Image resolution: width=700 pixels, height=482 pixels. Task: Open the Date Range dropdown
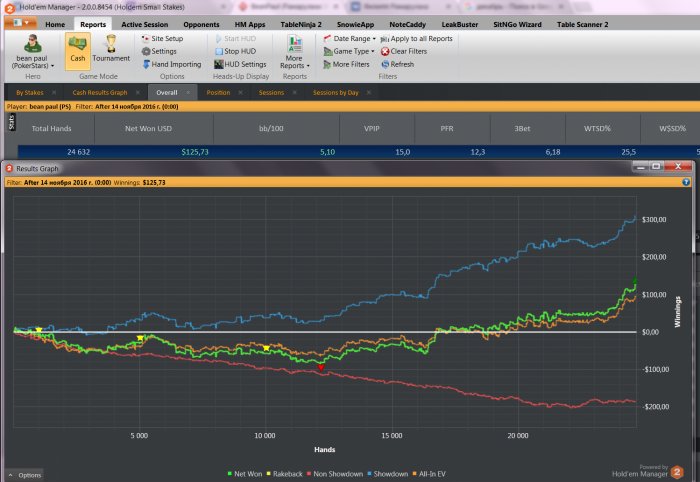(x=349, y=38)
